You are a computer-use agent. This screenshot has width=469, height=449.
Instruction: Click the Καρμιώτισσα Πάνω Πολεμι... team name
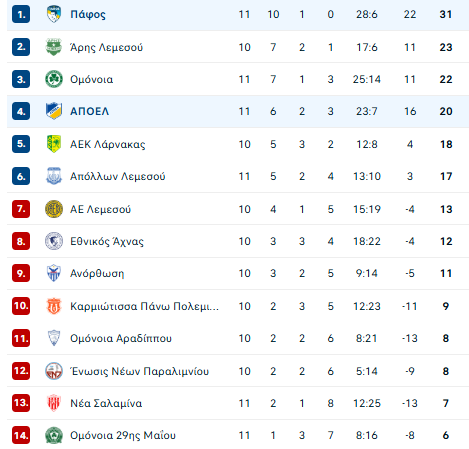[144, 306]
